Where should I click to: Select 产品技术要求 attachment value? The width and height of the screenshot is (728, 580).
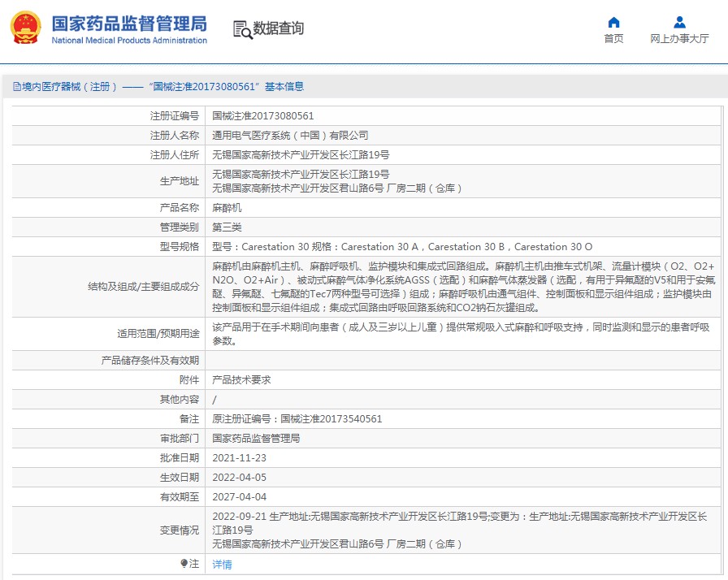click(241, 379)
